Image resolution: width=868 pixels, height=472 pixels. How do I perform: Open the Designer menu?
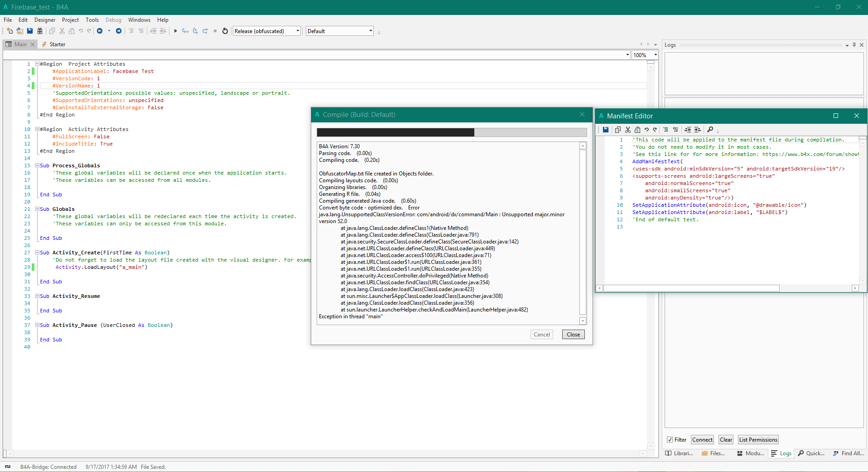click(45, 20)
